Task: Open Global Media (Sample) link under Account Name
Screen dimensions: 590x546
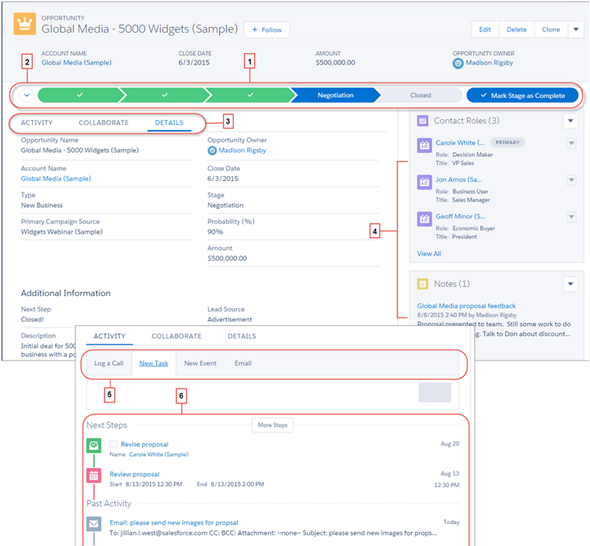Action: coord(56,178)
